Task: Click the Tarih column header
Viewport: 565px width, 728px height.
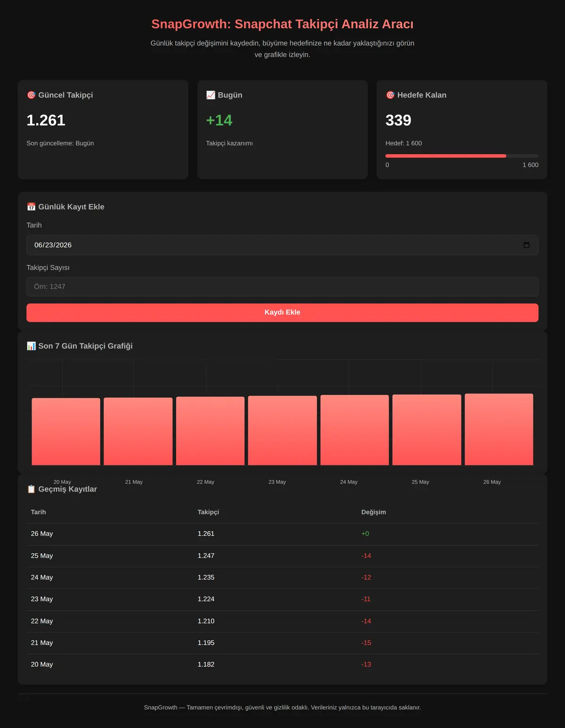Action: [x=39, y=512]
